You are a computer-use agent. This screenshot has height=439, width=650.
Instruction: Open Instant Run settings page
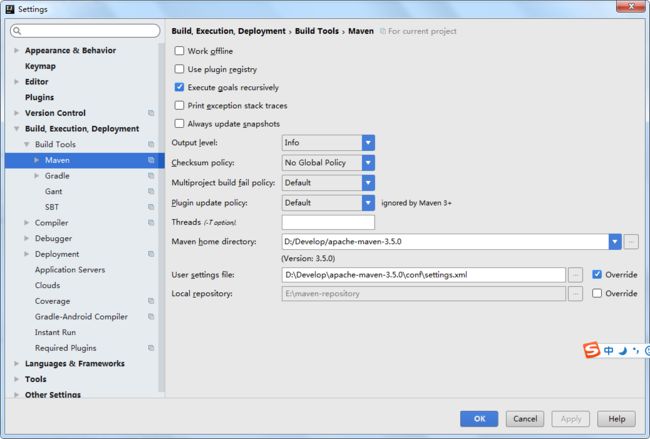55,332
